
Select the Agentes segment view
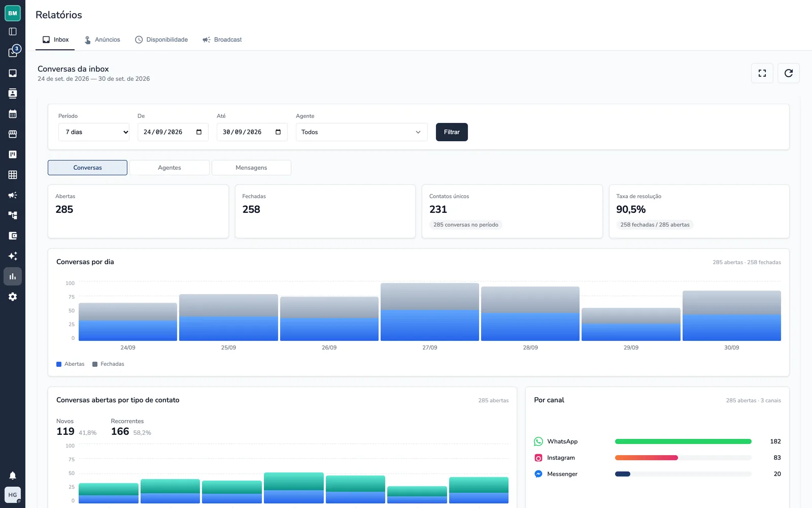click(170, 168)
